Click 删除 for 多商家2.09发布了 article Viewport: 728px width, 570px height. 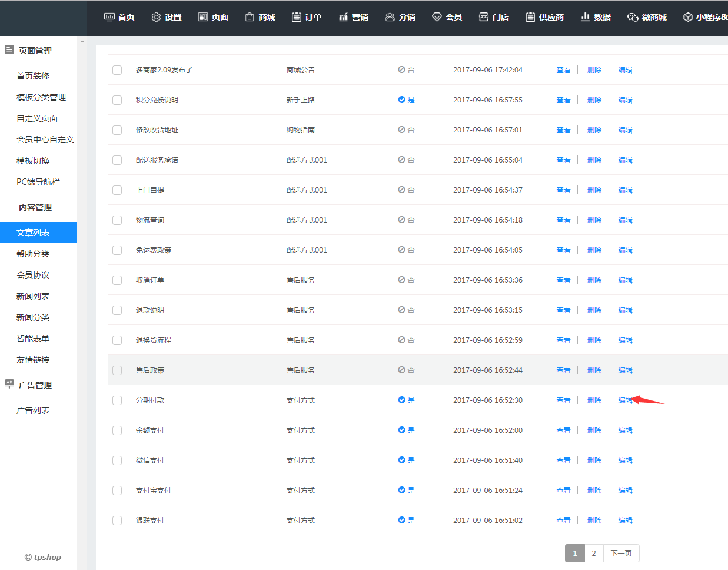point(594,70)
